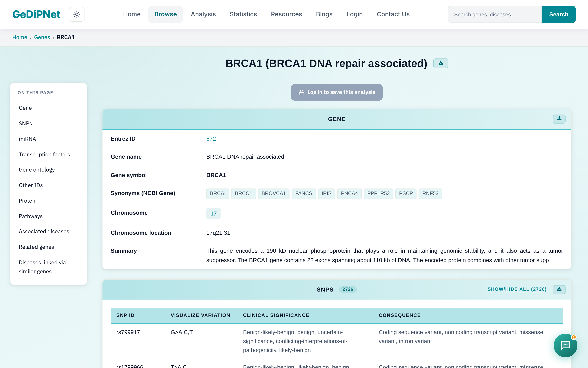This screenshot has height=368, width=588.
Task: Open the chat widget bubble
Action: 565,345
